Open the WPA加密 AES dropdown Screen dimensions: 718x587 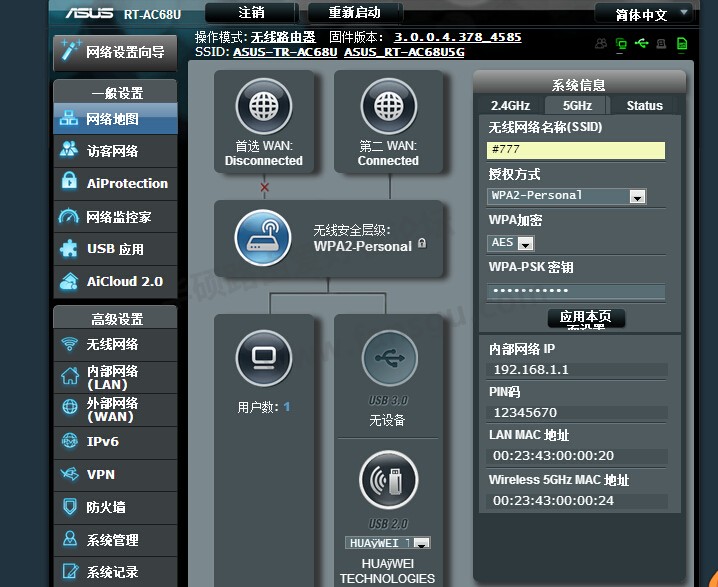click(x=510, y=243)
